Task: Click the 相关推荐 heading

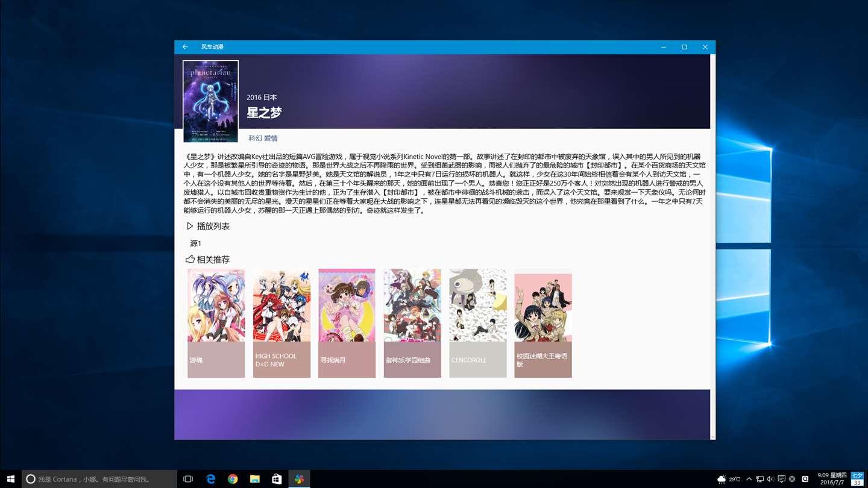Action: (213, 259)
